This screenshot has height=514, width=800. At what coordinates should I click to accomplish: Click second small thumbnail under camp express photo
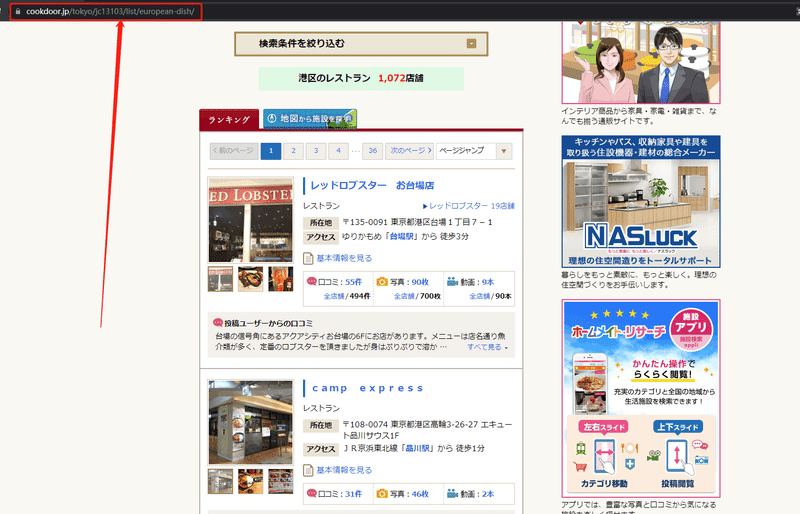pos(251,481)
